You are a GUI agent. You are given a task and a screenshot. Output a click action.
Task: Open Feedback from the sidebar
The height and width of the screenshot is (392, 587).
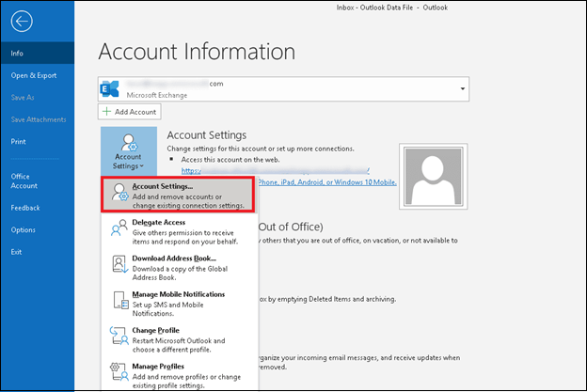pos(25,208)
